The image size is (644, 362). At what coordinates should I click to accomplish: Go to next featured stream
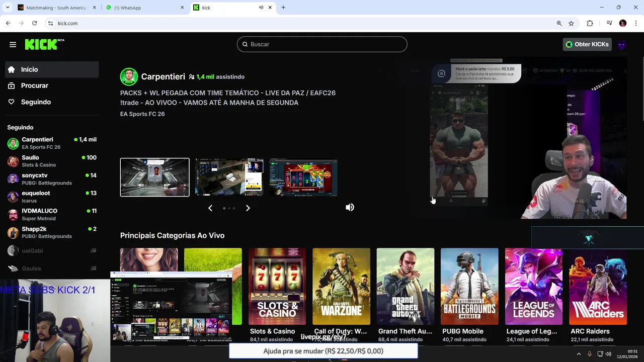tap(248, 208)
